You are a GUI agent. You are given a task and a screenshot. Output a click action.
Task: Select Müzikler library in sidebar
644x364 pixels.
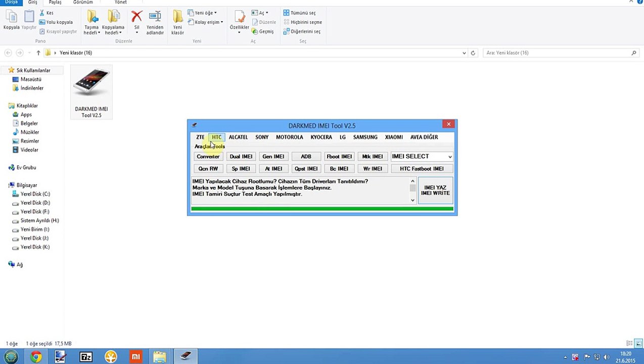[29, 132]
